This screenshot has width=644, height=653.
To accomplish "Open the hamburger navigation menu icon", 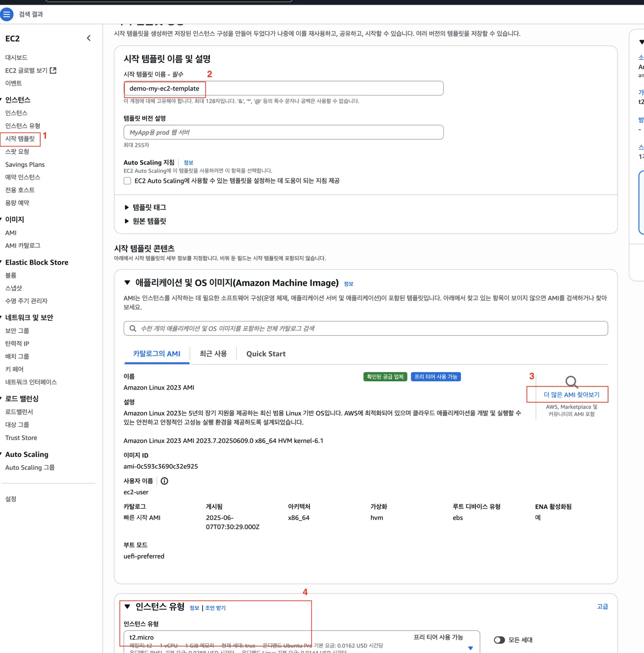I will (x=7, y=14).
